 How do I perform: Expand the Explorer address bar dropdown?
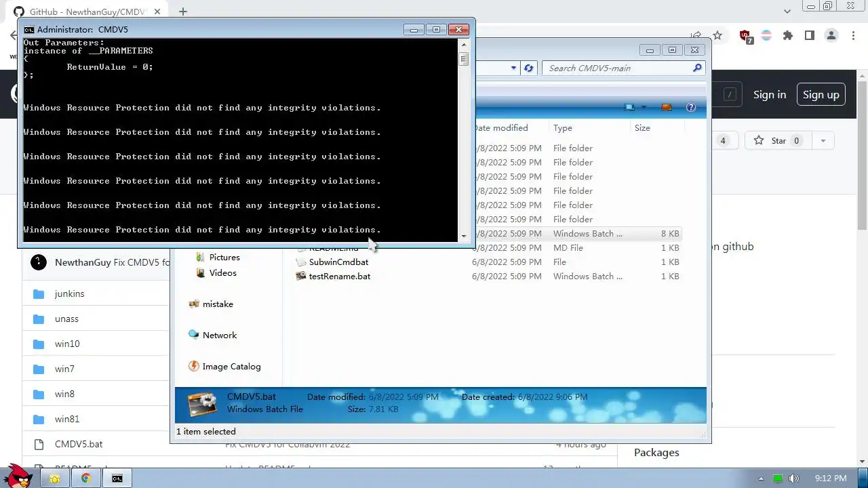click(x=513, y=68)
